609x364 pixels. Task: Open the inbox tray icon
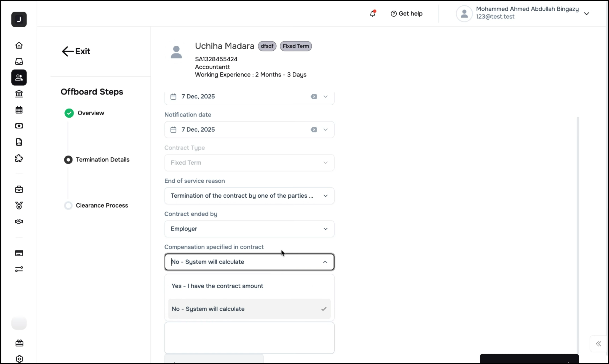(19, 61)
